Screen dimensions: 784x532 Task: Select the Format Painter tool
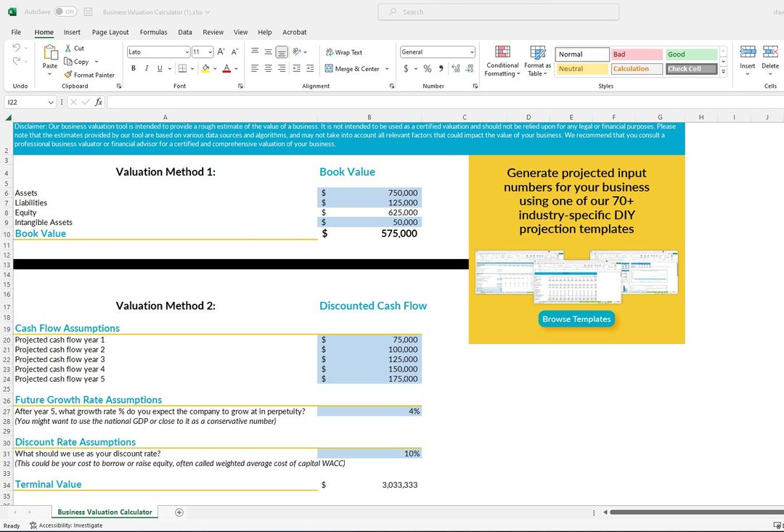click(x=89, y=75)
